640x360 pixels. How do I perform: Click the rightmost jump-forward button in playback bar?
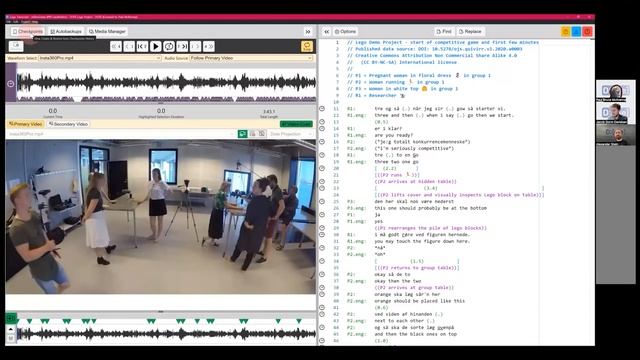click(209, 47)
